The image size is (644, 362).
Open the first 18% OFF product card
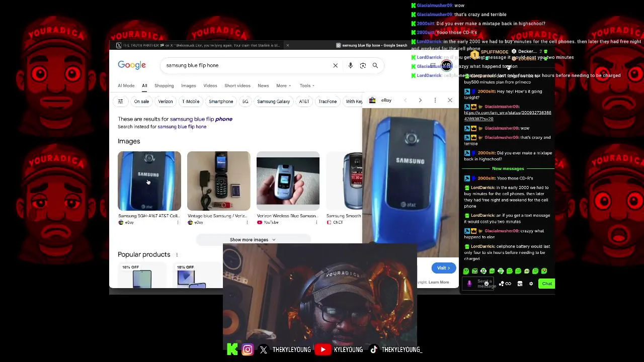coord(142,276)
